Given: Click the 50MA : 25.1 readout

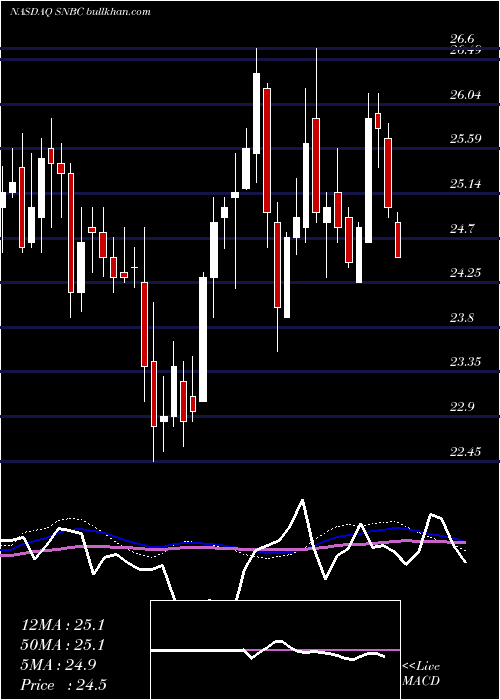Looking at the screenshot, I should [62, 645].
